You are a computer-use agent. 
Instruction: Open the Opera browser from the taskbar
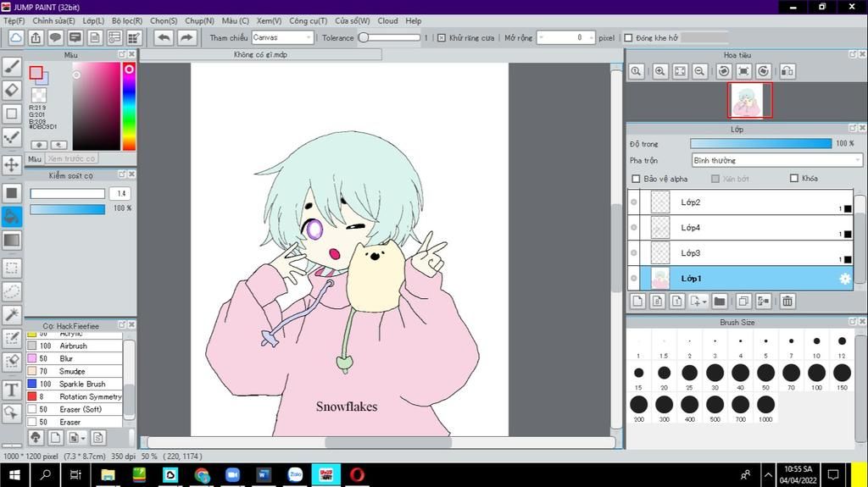pos(357,475)
